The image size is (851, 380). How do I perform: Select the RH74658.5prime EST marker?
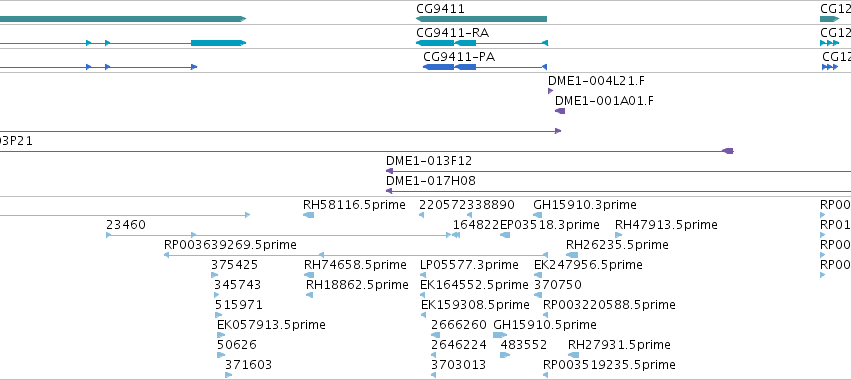[x=309, y=275]
